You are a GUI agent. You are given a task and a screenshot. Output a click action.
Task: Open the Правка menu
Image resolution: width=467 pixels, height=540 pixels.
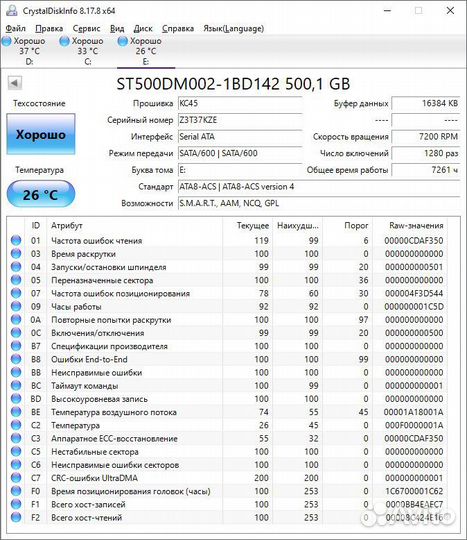click(49, 28)
